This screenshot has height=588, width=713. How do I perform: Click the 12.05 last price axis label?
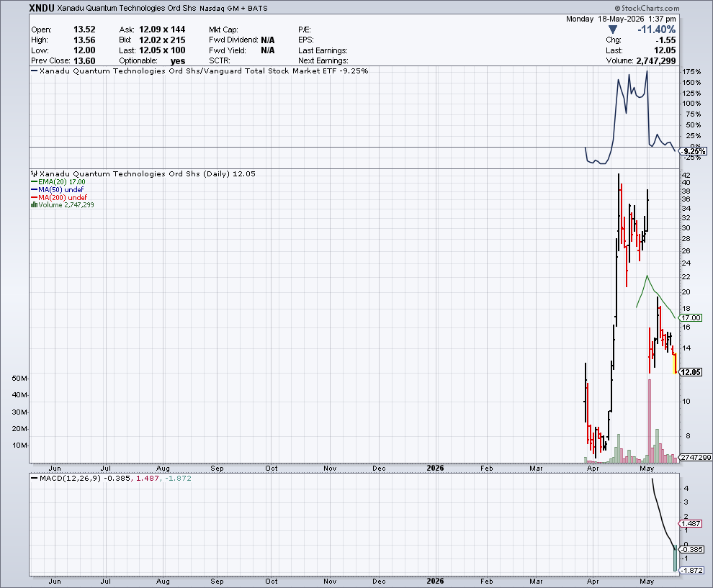pos(690,372)
